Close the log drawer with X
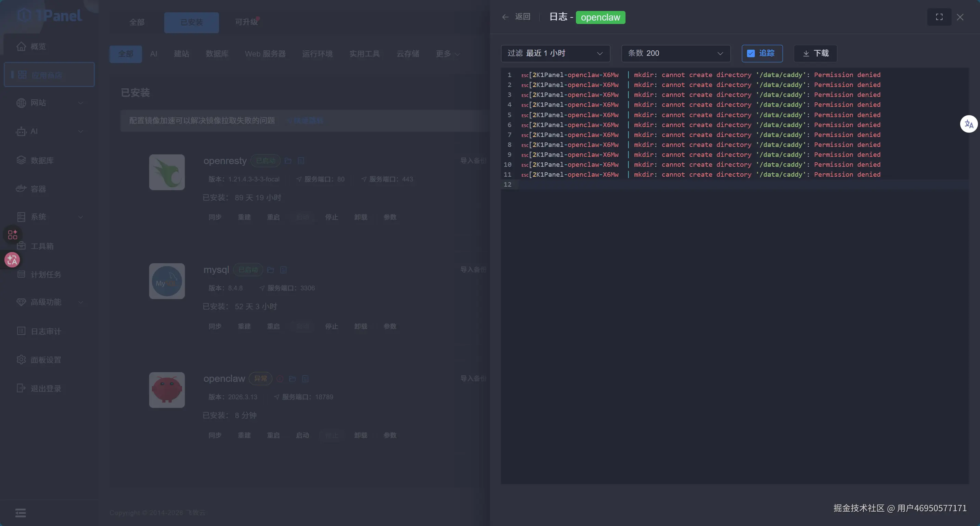Viewport: 980px width, 526px height. [x=960, y=17]
